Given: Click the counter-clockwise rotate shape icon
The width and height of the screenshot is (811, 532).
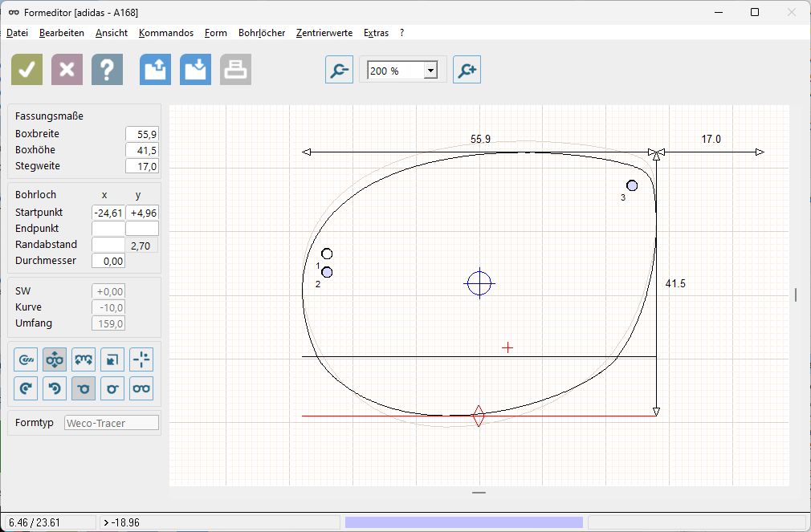Looking at the screenshot, I should pyautogui.click(x=55, y=388).
